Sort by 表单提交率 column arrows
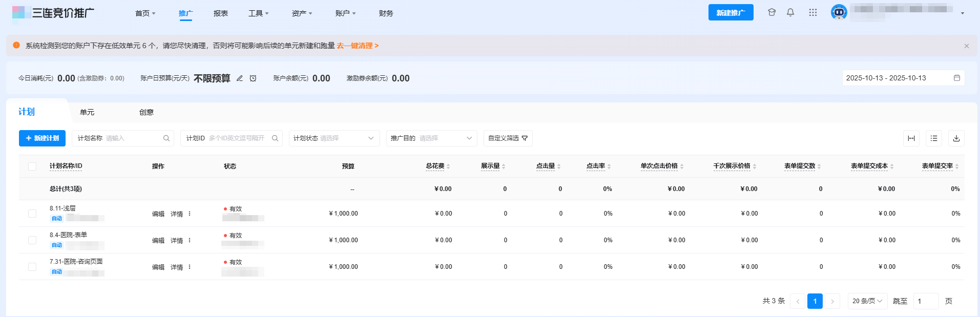The image size is (980, 317). (x=957, y=166)
